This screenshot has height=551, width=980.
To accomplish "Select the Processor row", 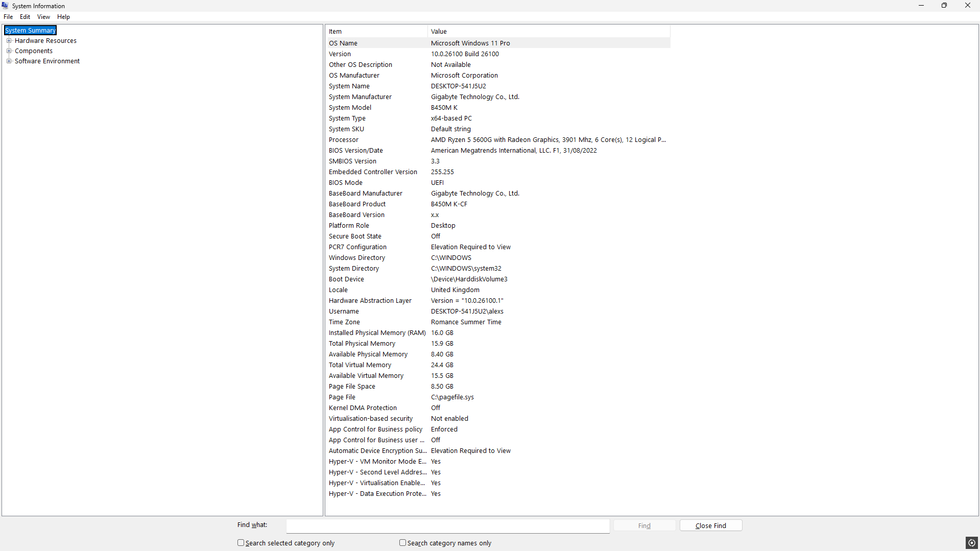I will [498, 140].
